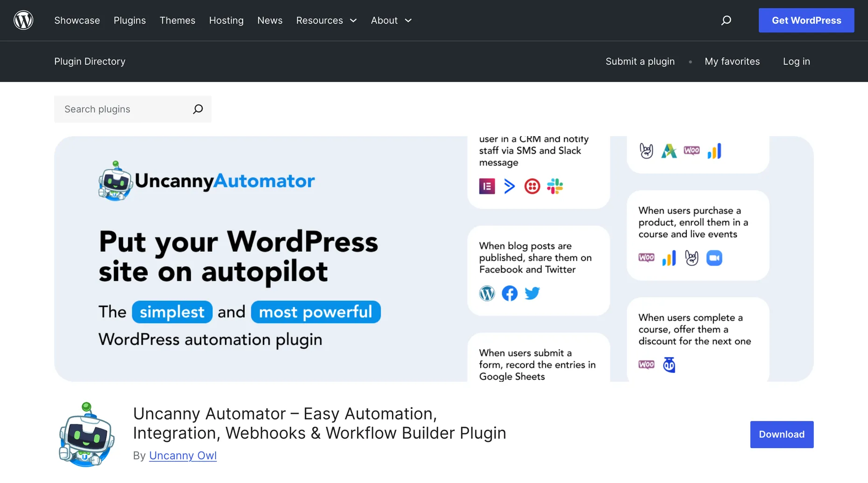The height and width of the screenshot is (483, 868).
Task: Open the Hosting page
Action: pyautogui.click(x=226, y=21)
